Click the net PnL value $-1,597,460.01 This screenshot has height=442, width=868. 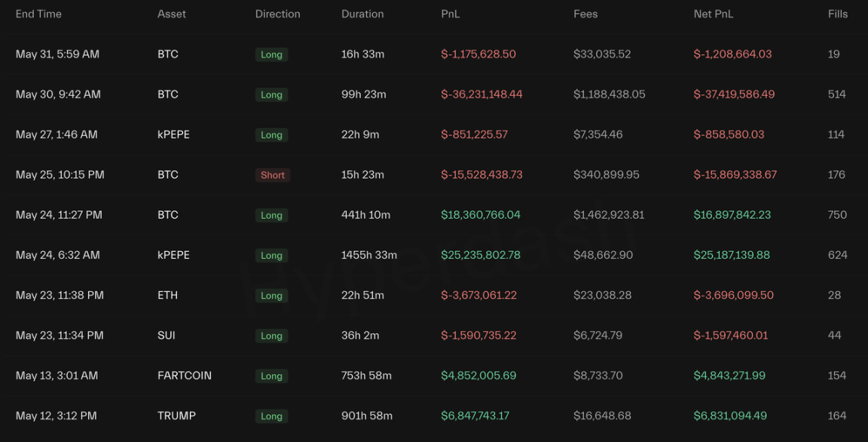coord(731,336)
